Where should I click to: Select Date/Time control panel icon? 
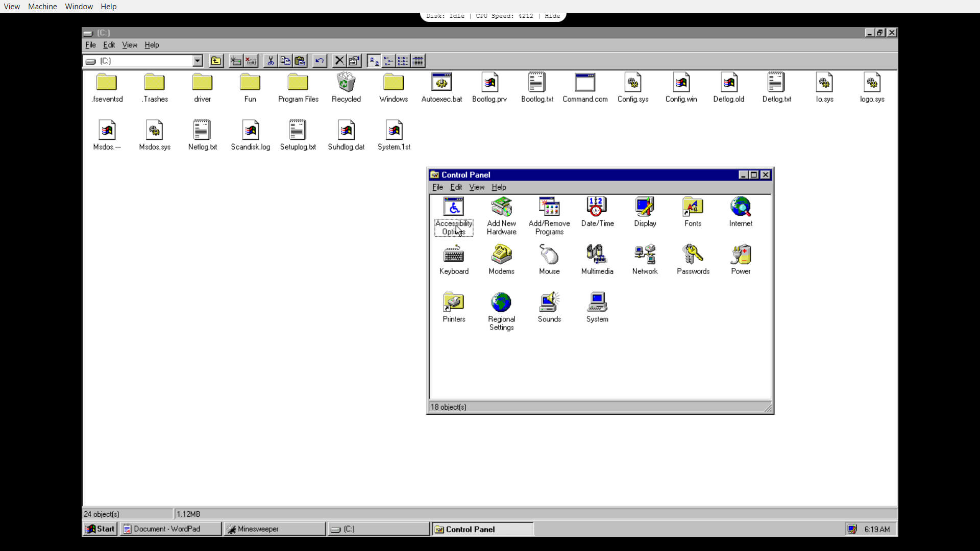tap(597, 212)
